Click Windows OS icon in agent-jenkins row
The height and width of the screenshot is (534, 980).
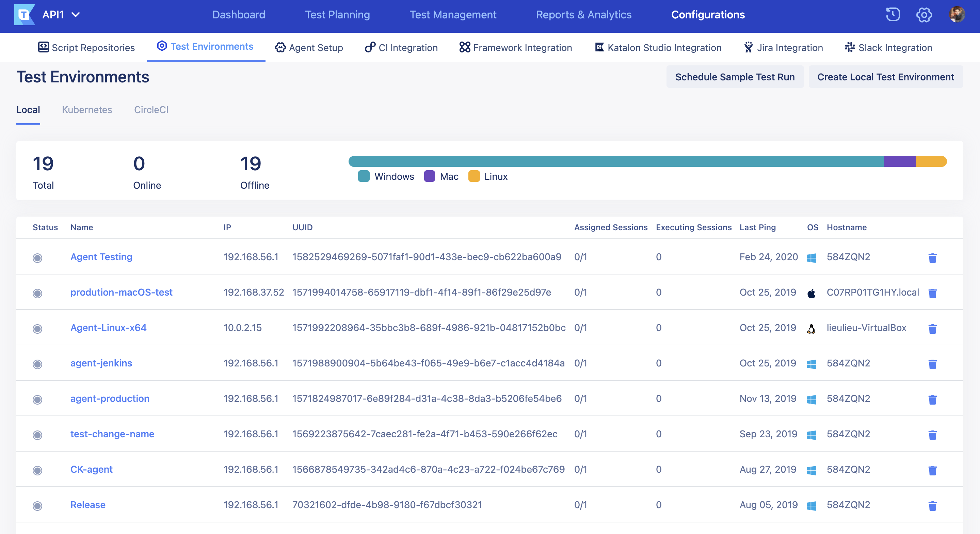tap(811, 364)
